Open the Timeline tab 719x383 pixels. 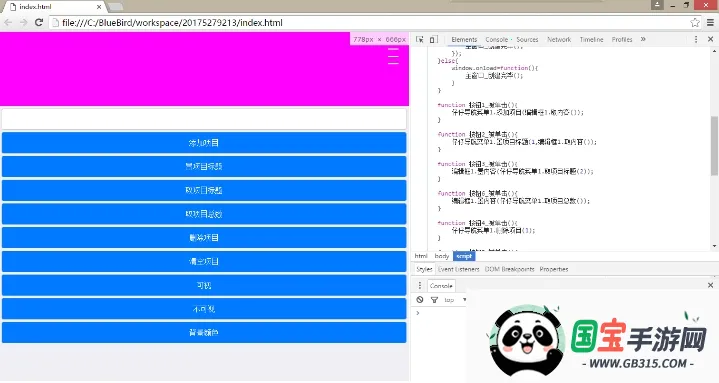tap(592, 39)
